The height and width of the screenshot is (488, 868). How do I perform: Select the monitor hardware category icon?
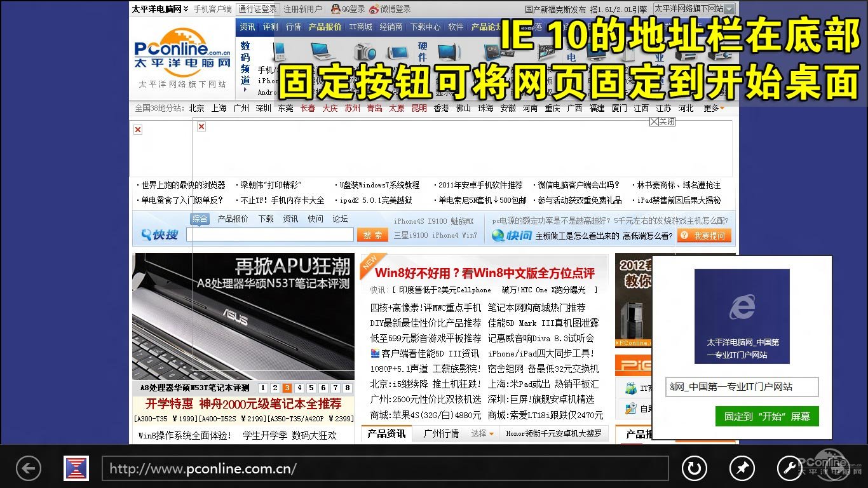pos(448,51)
